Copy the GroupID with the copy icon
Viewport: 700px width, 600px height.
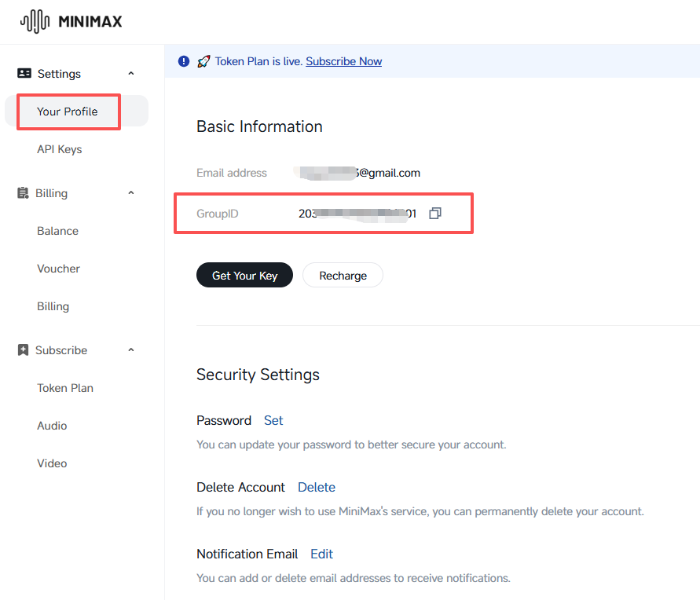coord(434,214)
